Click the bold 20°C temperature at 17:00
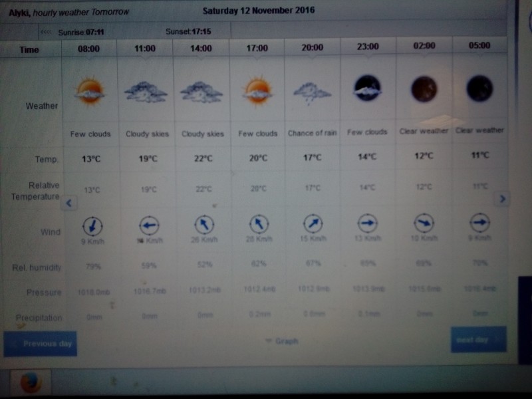Image resolution: width=532 pixels, height=399 pixels. point(258,158)
